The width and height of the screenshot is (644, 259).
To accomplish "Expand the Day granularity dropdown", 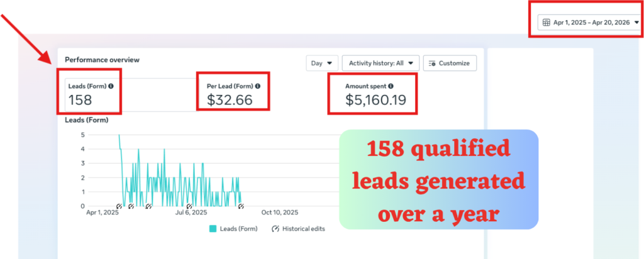I will 321,63.
